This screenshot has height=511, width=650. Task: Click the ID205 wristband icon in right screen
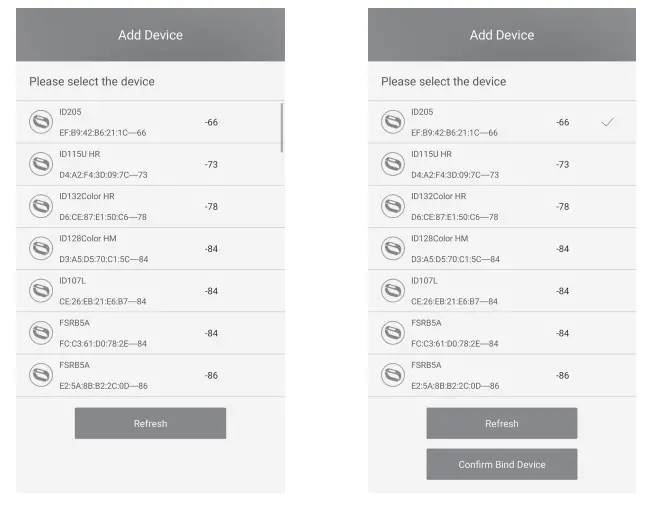click(393, 122)
